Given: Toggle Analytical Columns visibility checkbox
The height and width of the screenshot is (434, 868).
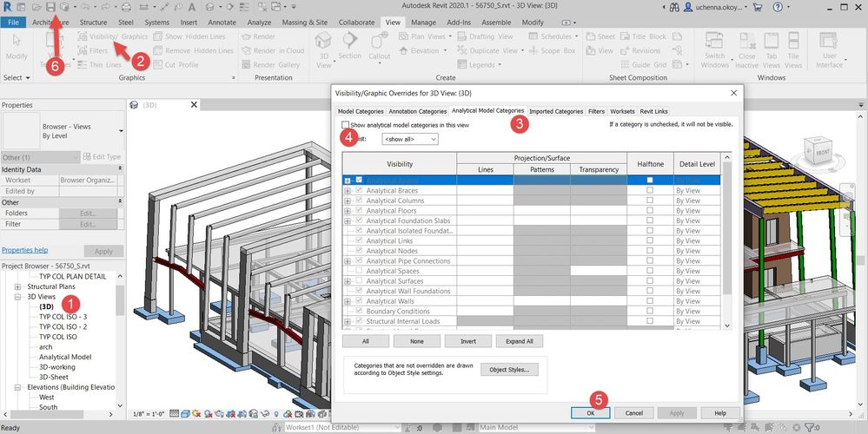Looking at the screenshot, I should (x=359, y=201).
